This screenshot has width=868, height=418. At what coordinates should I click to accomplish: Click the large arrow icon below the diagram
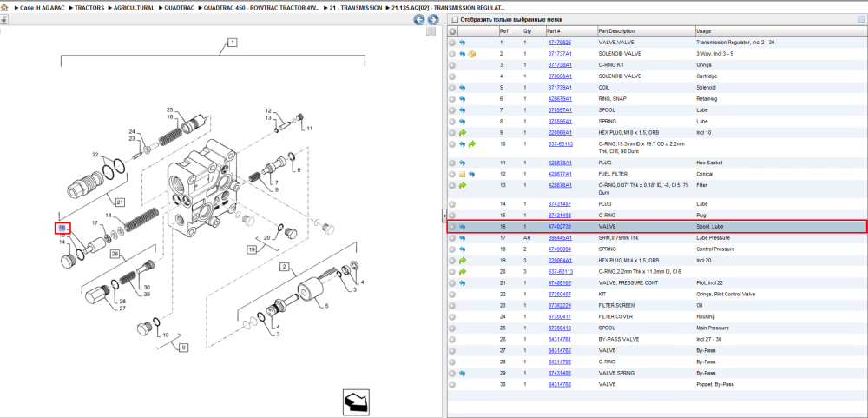click(356, 403)
